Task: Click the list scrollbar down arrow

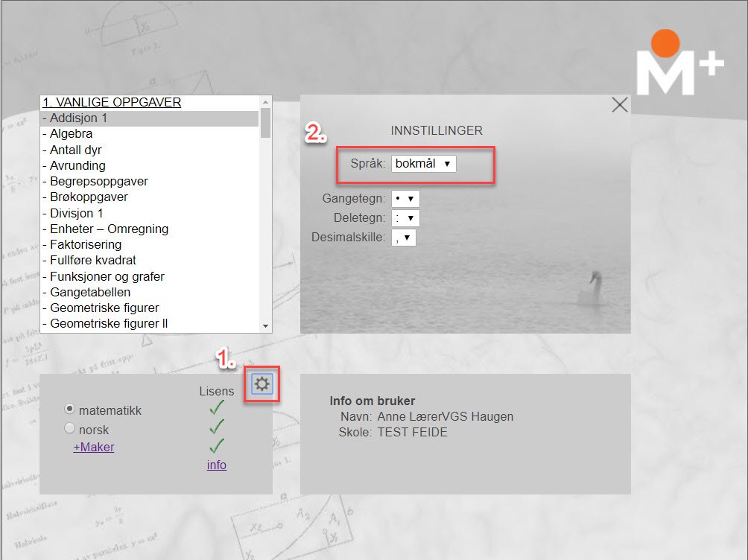Action: tap(265, 326)
